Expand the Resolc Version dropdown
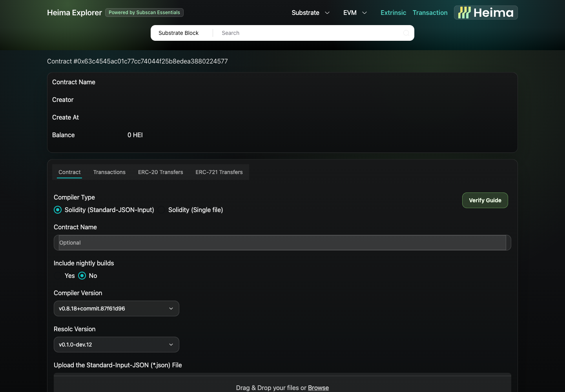Image resolution: width=565 pixels, height=392 pixels. (x=117, y=345)
